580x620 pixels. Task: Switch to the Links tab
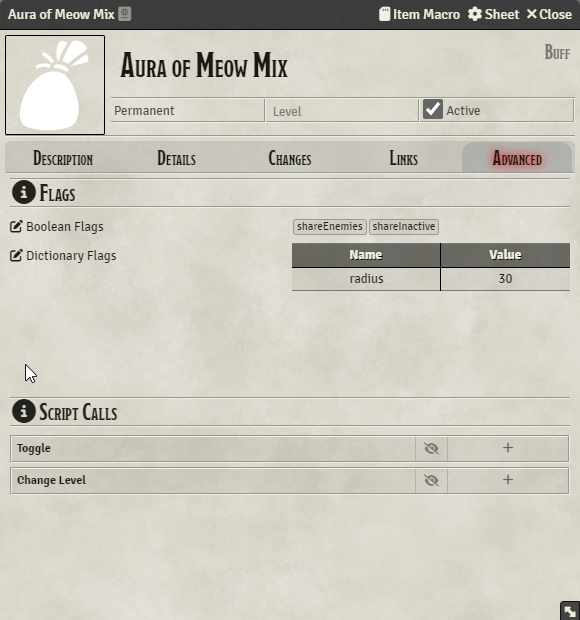pyautogui.click(x=403, y=159)
